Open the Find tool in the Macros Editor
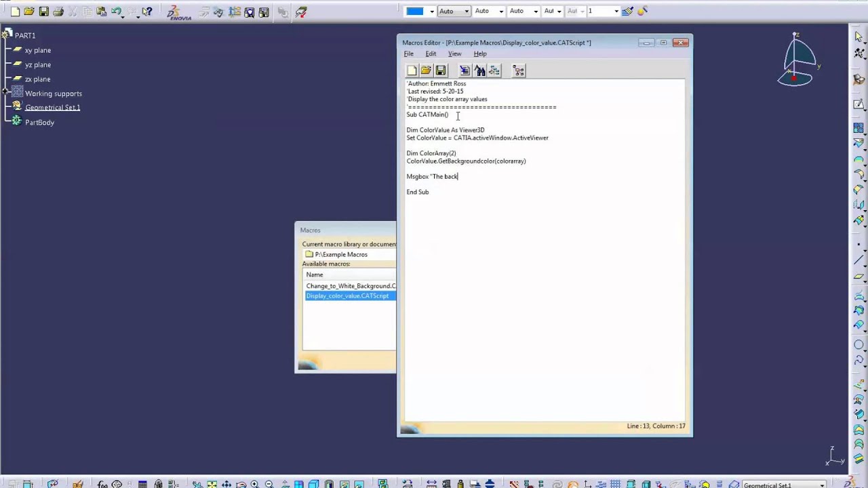Image resolution: width=868 pixels, height=488 pixels. 480,70
